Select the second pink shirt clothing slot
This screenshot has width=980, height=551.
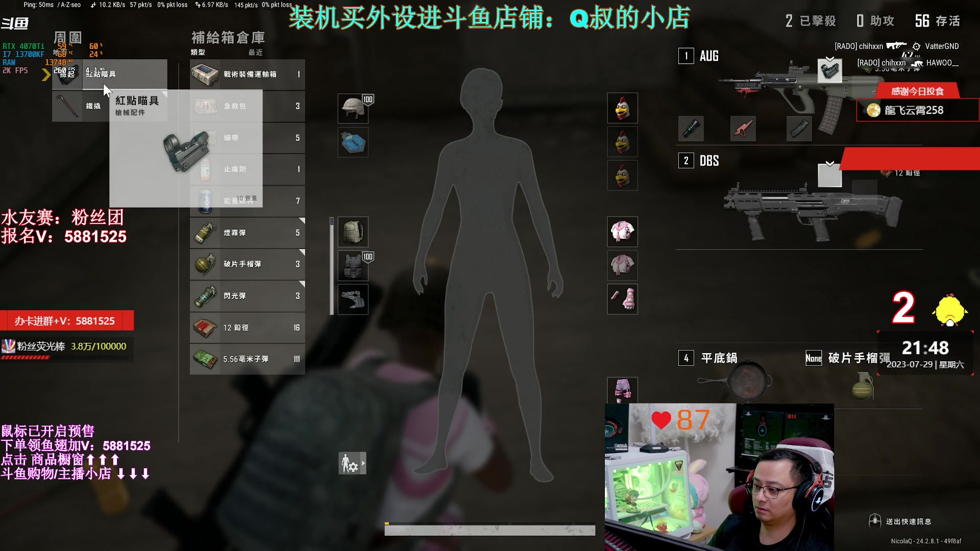622,266
